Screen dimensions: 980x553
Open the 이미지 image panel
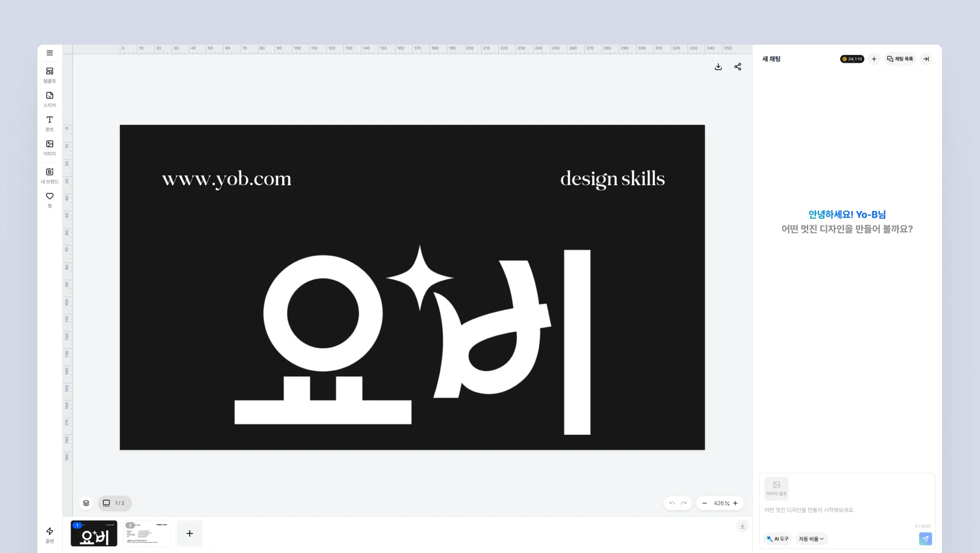coord(49,148)
